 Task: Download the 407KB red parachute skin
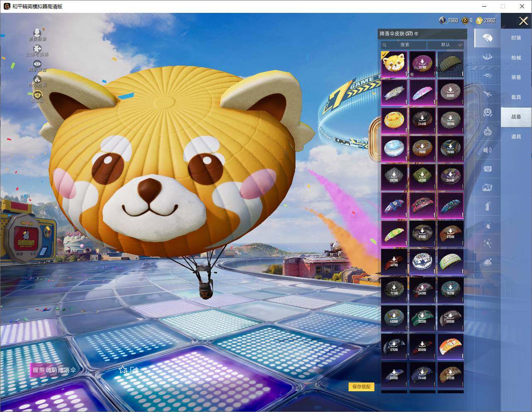click(x=394, y=262)
